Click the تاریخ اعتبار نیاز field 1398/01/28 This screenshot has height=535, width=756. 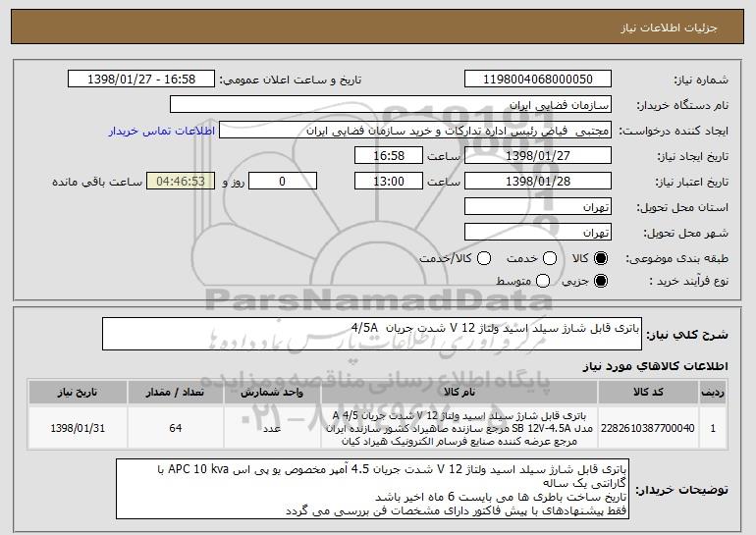[538, 182]
